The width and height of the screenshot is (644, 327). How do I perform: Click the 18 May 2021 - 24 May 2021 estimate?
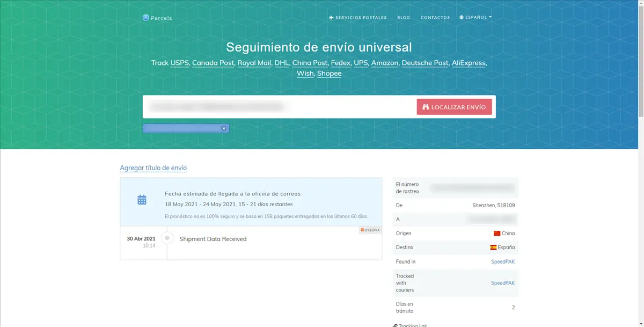pos(229,205)
